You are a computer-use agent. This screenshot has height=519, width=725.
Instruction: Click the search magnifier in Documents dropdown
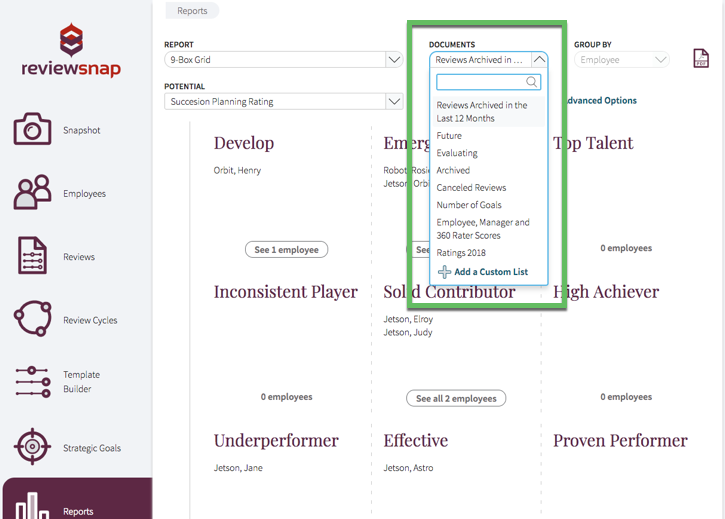coord(532,82)
